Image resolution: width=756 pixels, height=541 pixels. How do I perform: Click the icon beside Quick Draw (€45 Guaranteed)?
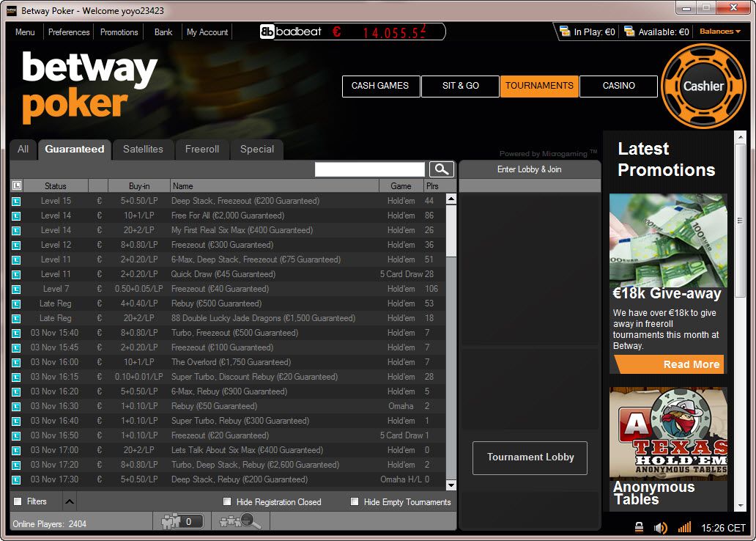point(16,275)
